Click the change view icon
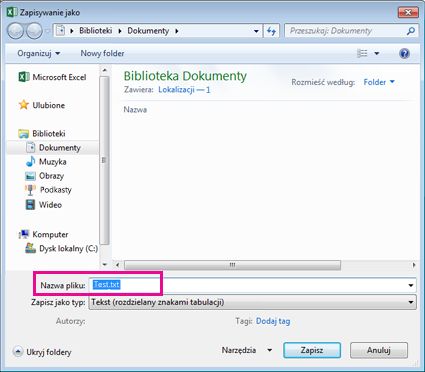The width and height of the screenshot is (425, 372). (362, 53)
